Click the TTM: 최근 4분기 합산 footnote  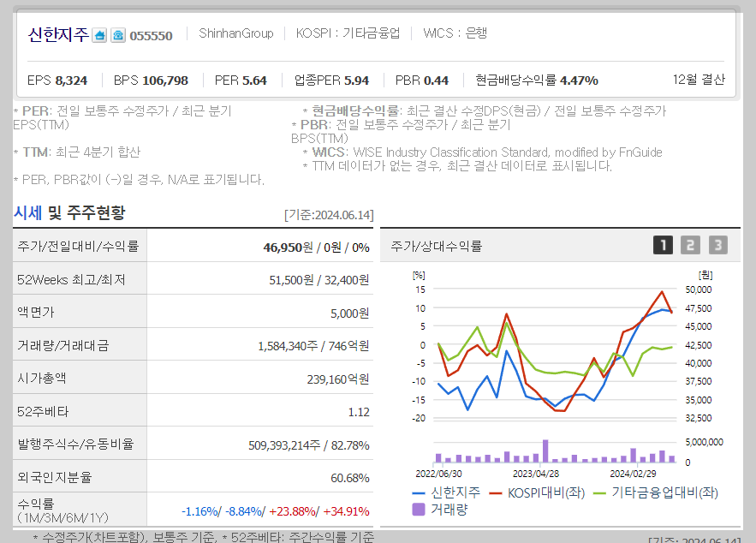[77, 152]
